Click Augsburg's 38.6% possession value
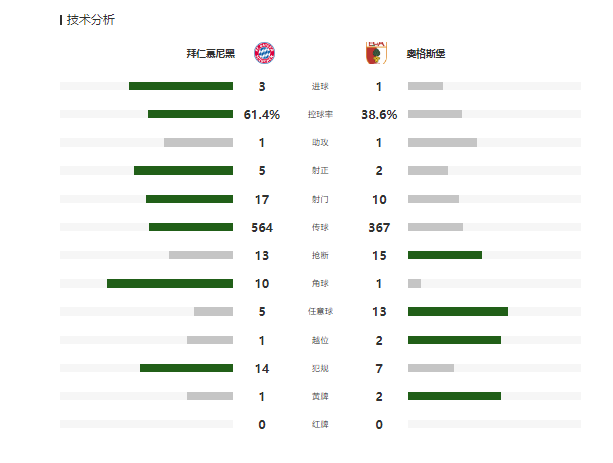This screenshot has width=613, height=463. point(379,115)
